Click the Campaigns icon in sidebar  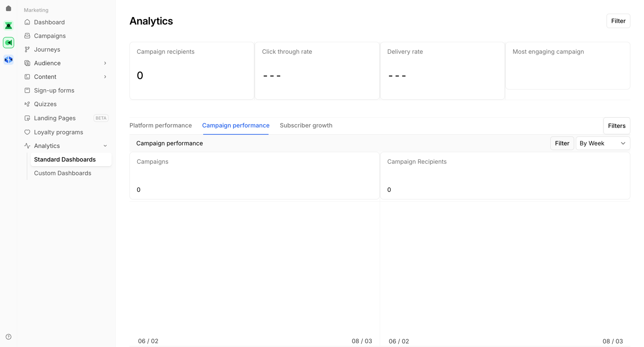(27, 36)
